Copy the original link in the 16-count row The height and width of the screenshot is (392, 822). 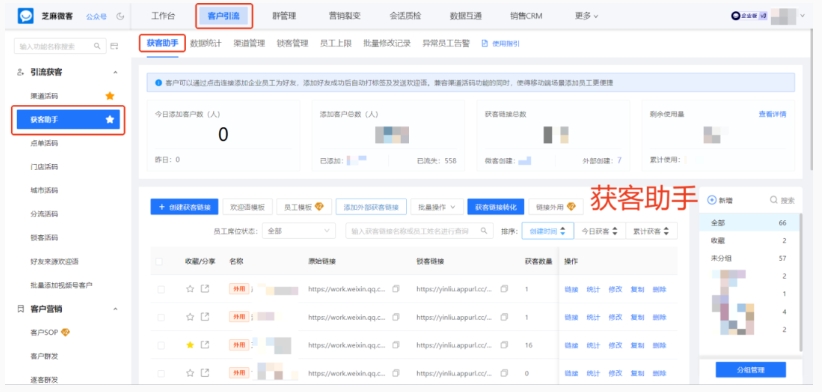[396, 345]
